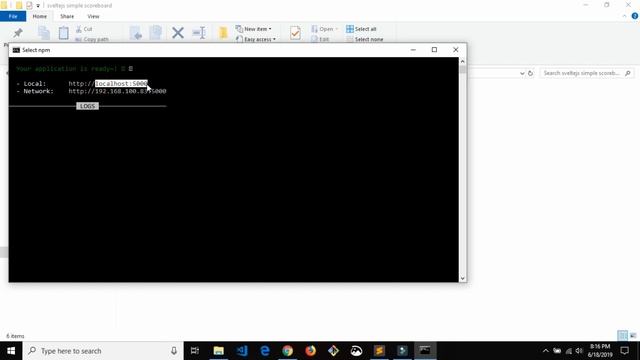This screenshot has height=360, width=640.
Task: Click the Network URL 192.168.100.8:5000
Action: 117,91
